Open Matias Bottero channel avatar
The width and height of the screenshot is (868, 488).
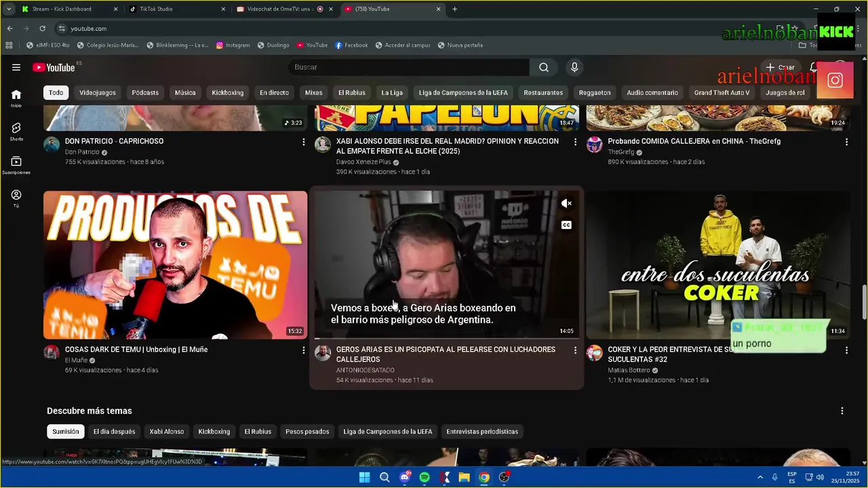tap(595, 352)
